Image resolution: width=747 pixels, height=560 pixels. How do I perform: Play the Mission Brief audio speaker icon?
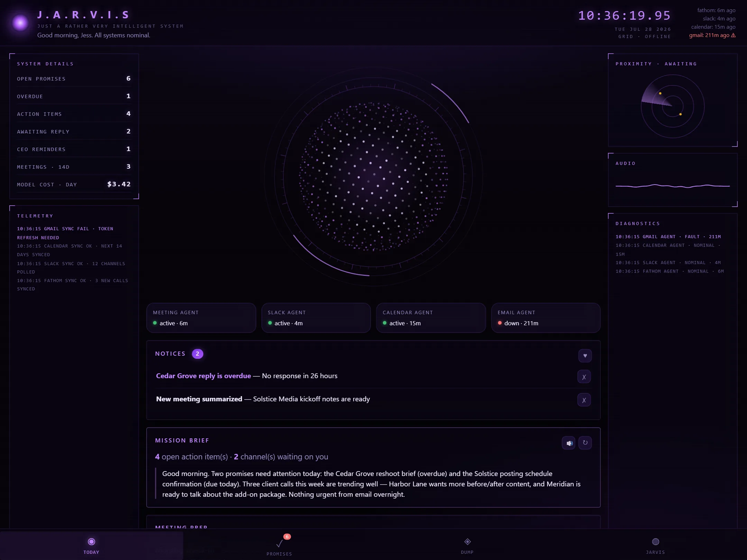point(569,443)
